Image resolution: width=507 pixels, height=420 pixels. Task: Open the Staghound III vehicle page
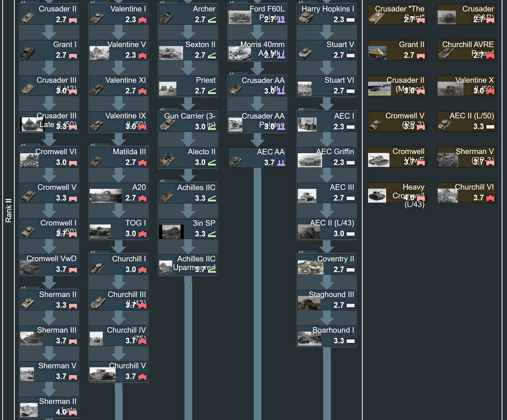click(x=327, y=300)
